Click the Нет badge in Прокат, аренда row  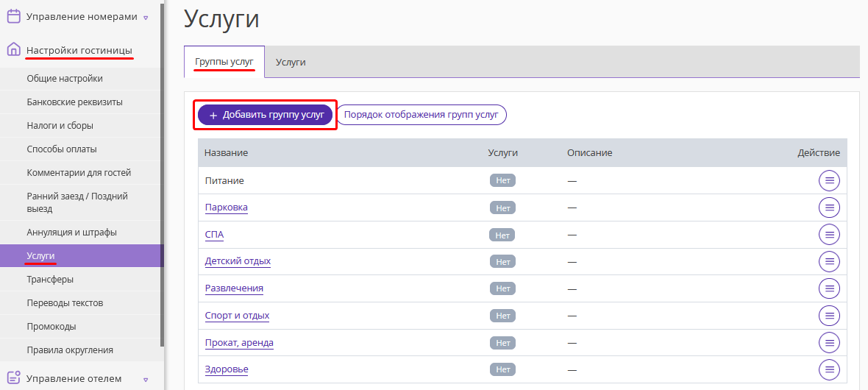pyautogui.click(x=502, y=343)
